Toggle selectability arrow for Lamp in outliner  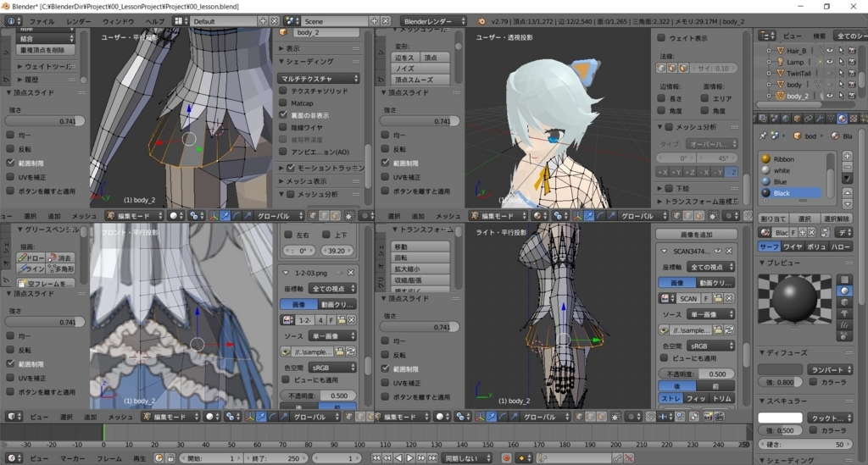coord(841,62)
